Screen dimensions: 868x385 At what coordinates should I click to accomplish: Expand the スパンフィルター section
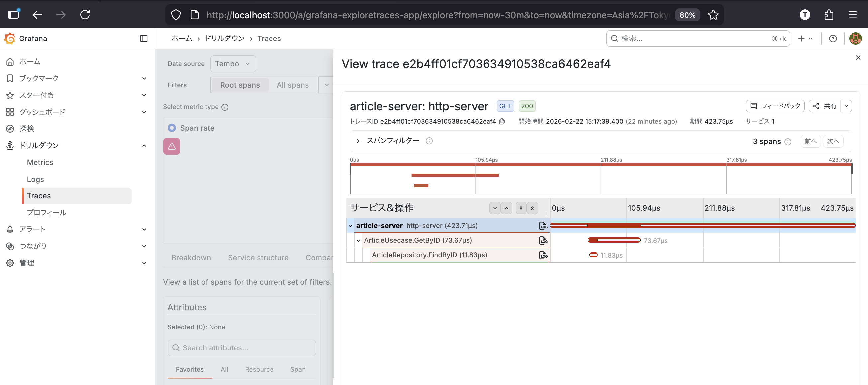358,141
